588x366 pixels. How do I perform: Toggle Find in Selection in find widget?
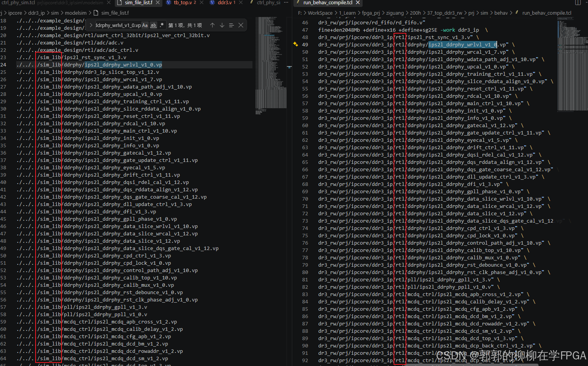(231, 25)
